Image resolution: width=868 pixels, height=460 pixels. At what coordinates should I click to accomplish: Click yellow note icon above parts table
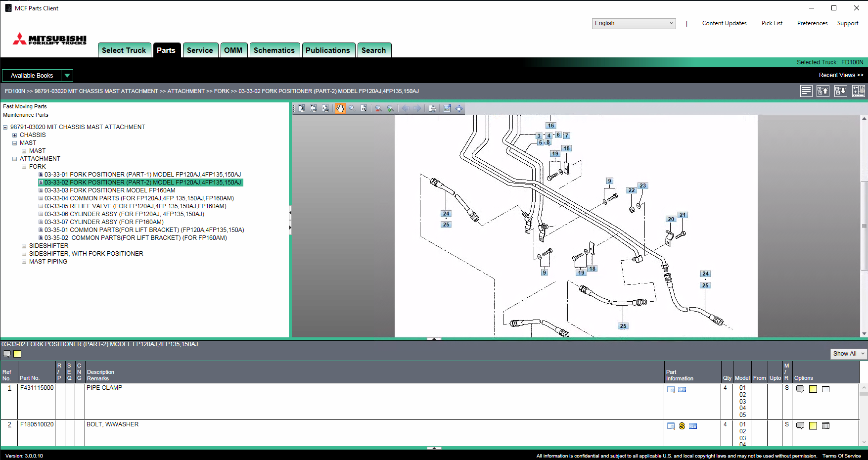17,354
